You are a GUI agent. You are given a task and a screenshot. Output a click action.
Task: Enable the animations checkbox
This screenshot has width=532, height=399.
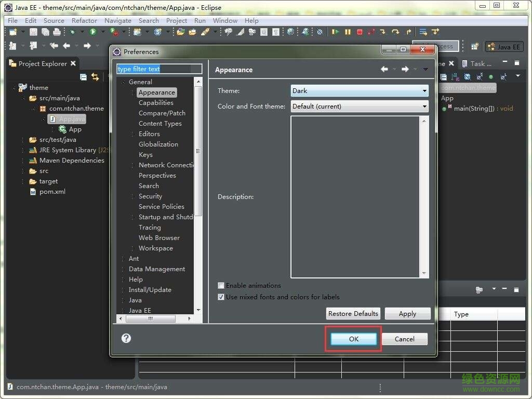(221, 286)
